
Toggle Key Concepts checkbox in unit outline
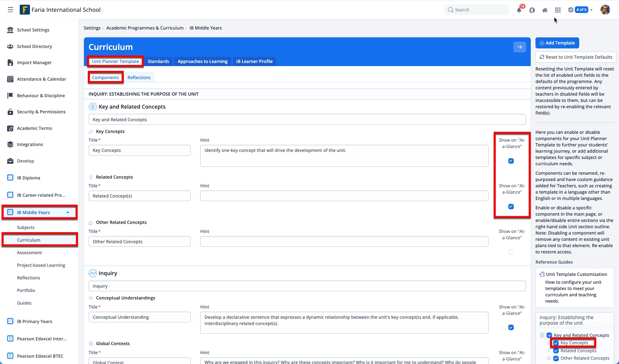(556, 343)
